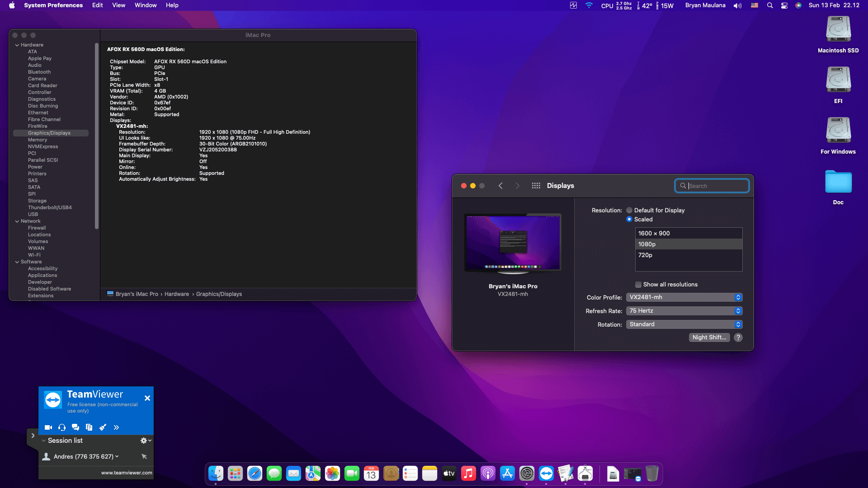Open Podcasts app in the Dock
Image resolution: width=868 pixels, height=488 pixels.
[x=488, y=474]
